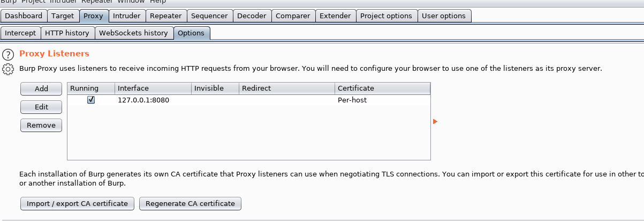Switch to the Intercept sub-tab
The width and height of the screenshot is (644, 221).
point(20,33)
